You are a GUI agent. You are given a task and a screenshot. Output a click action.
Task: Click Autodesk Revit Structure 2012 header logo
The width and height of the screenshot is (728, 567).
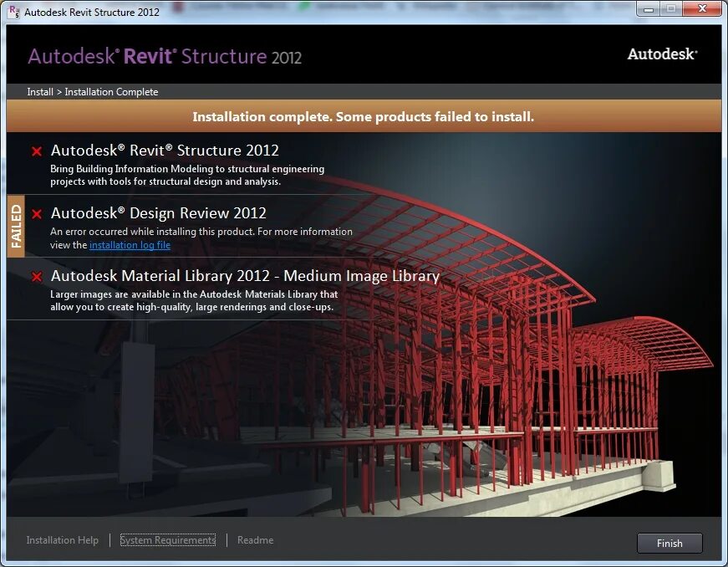point(165,56)
